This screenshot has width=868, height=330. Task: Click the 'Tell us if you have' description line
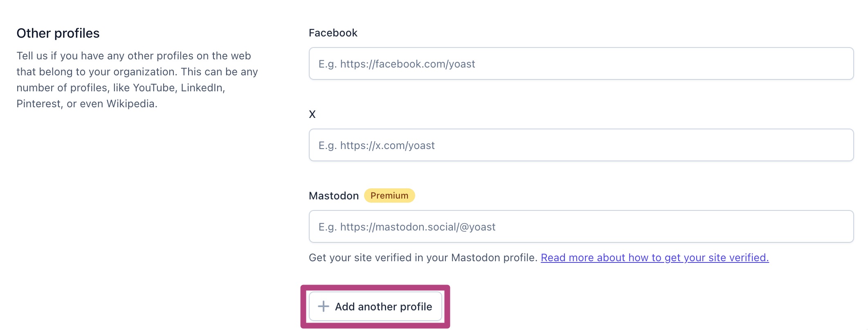pyautogui.click(x=134, y=56)
